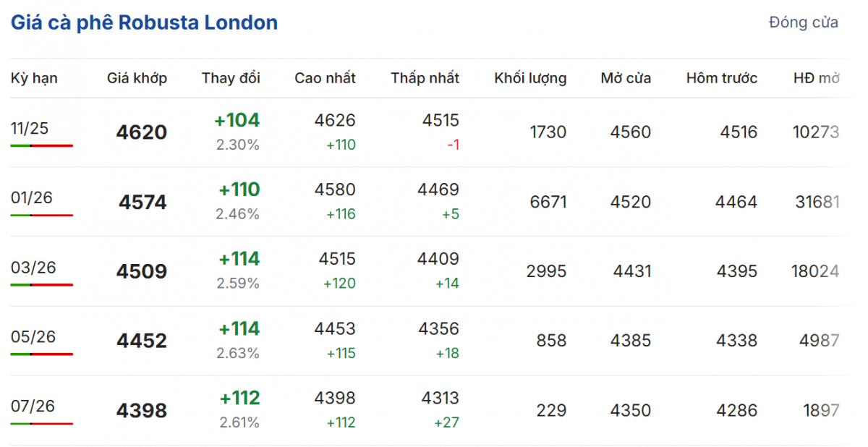Select the 03/26 contract term
Viewport: 868px width, 447px height.
pos(33,268)
